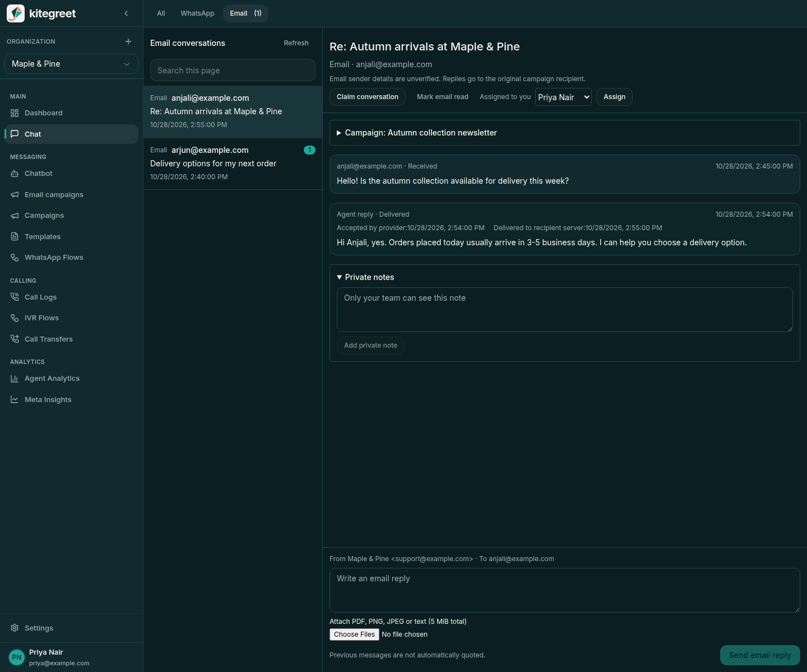
Task: Click the Assign button
Action: click(614, 97)
